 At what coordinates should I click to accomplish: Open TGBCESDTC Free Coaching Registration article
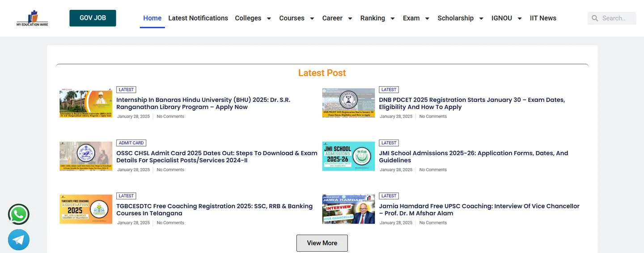(x=214, y=210)
